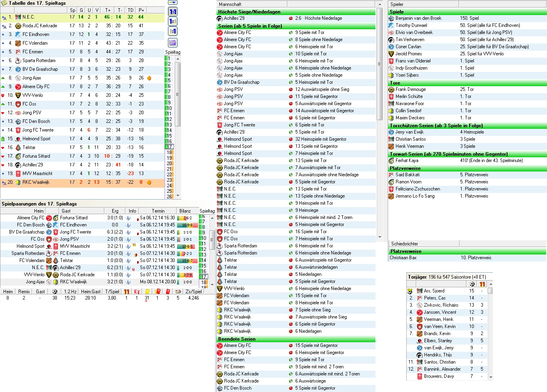Click the penalty 11 header in the matchday stats bar
The height and width of the screenshot is (392, 547).
tap(126, 292)
